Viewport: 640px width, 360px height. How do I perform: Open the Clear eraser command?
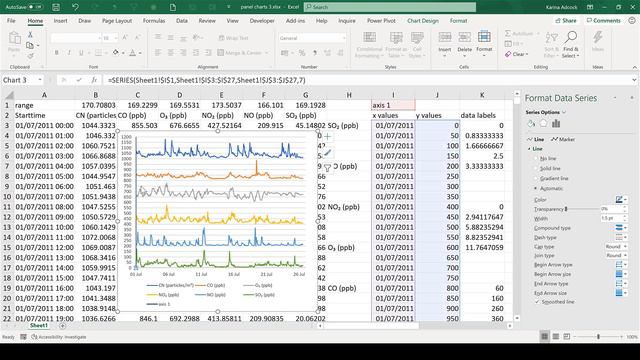(x=517, y=54)
